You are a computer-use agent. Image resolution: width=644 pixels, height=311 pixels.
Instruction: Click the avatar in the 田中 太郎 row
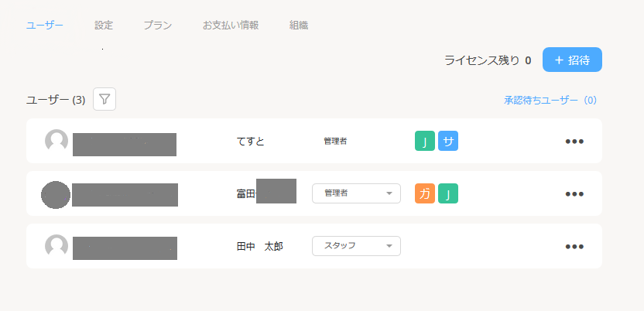pos(57,246)
